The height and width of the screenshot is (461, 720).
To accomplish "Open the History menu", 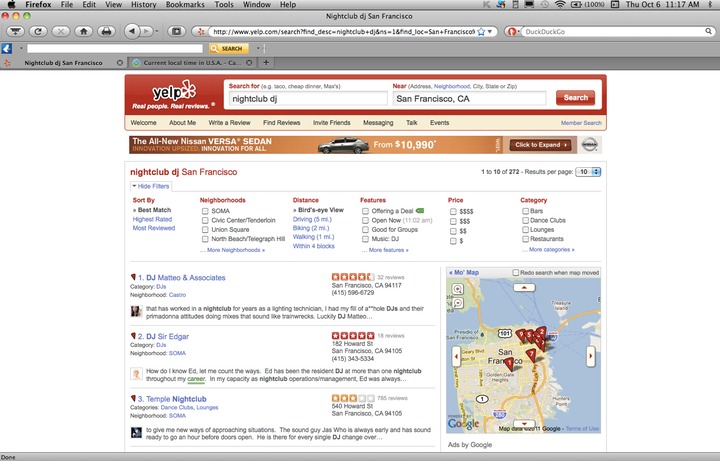I will click(143, 5).
